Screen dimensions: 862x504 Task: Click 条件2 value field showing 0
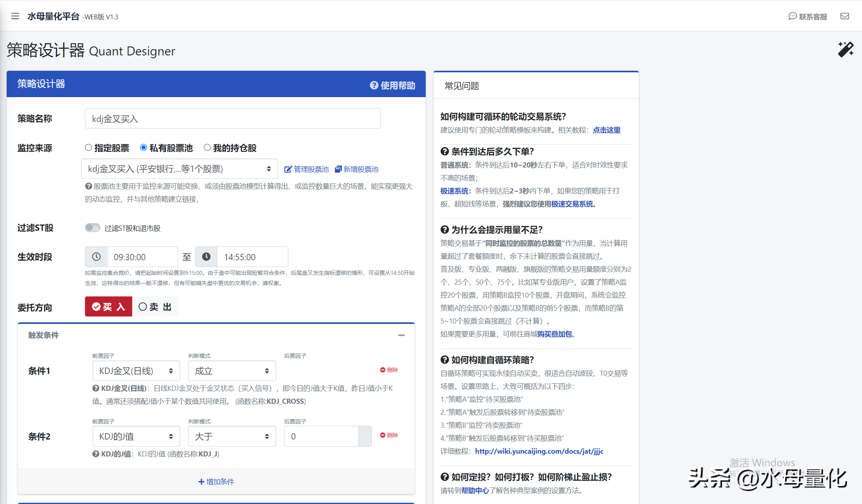pyautogui.click(x=321, y=436)
